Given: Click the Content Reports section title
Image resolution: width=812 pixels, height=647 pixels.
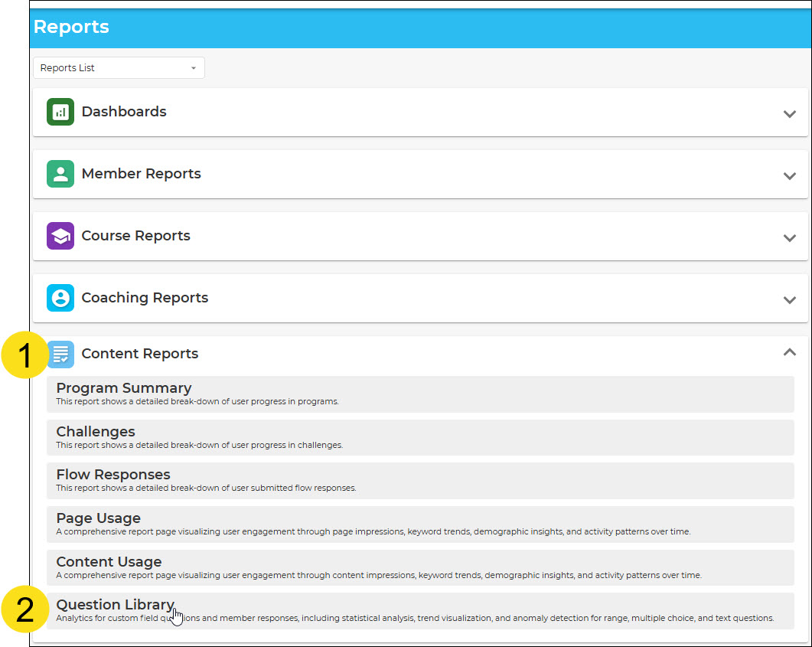Looking at the screenshot, I should (x=140, y=353).
